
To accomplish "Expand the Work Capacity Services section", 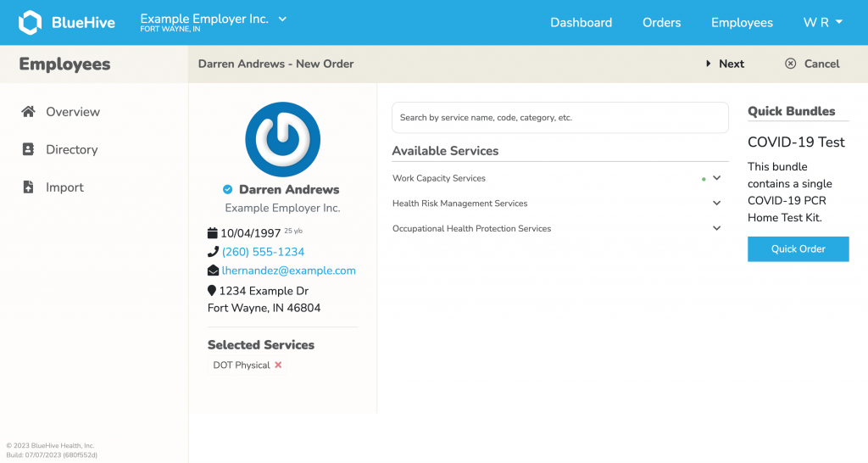I will (x=716, y=178).
